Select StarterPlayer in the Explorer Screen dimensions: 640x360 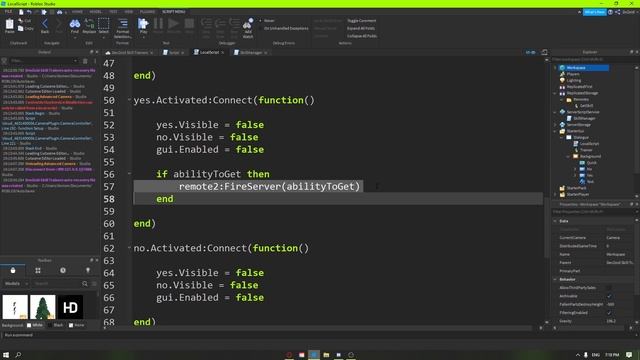coord(578,194)
